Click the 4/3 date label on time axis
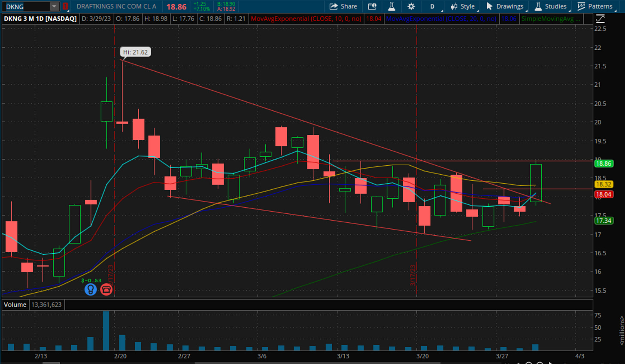Screen dimensions: 625x364 (579, 356)
